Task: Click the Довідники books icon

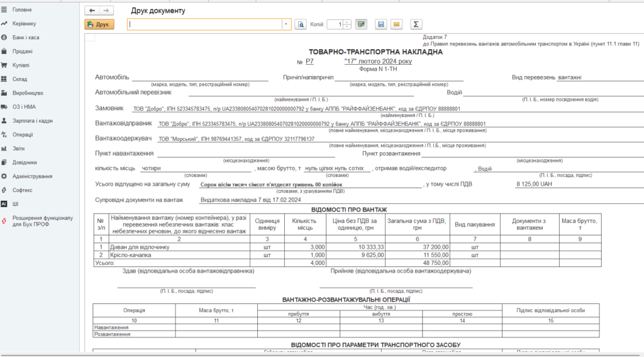Action: pos(4,162)
